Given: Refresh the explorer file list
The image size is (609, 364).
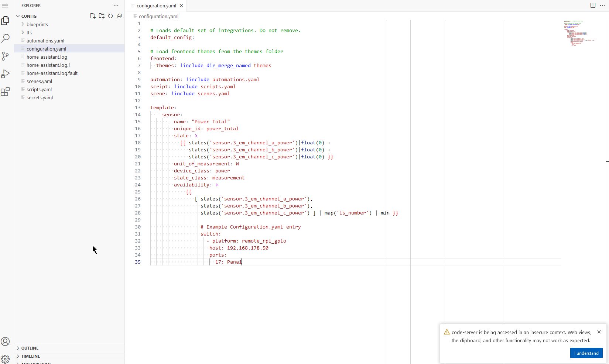Looking at the screenshot, I should 110,16.
